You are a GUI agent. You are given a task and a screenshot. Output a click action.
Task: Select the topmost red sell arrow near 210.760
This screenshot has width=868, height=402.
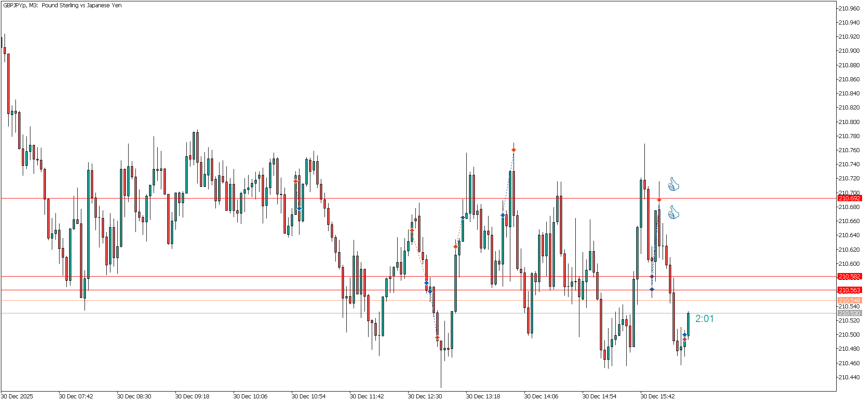(514, 150)
